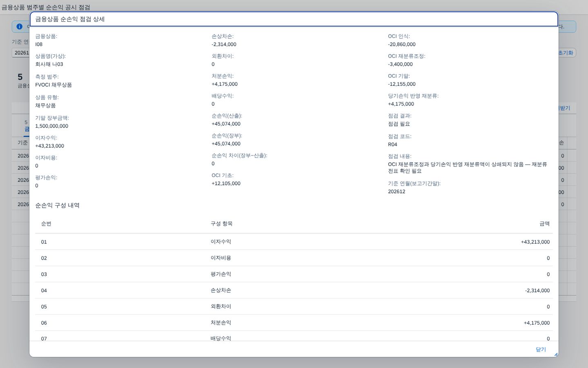Click the 외환차이: field label in the details
This screenshot has width=588, height=368.
point(223,56)
